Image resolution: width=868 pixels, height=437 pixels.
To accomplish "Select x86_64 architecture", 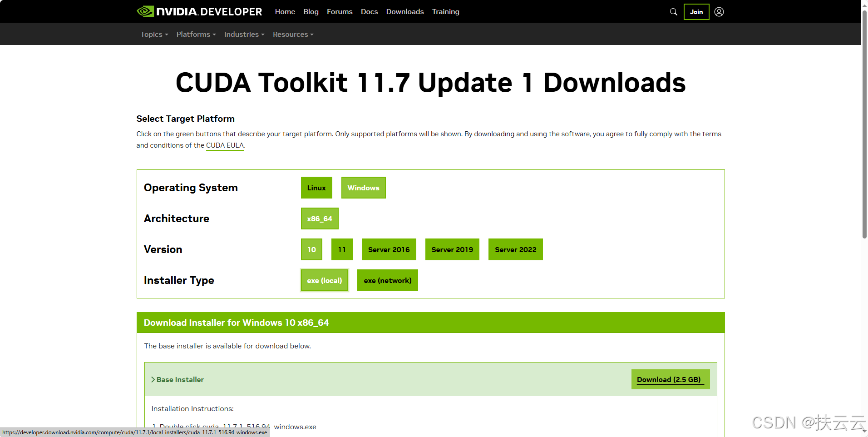I will pyautogui.click(x=320, y=218).
